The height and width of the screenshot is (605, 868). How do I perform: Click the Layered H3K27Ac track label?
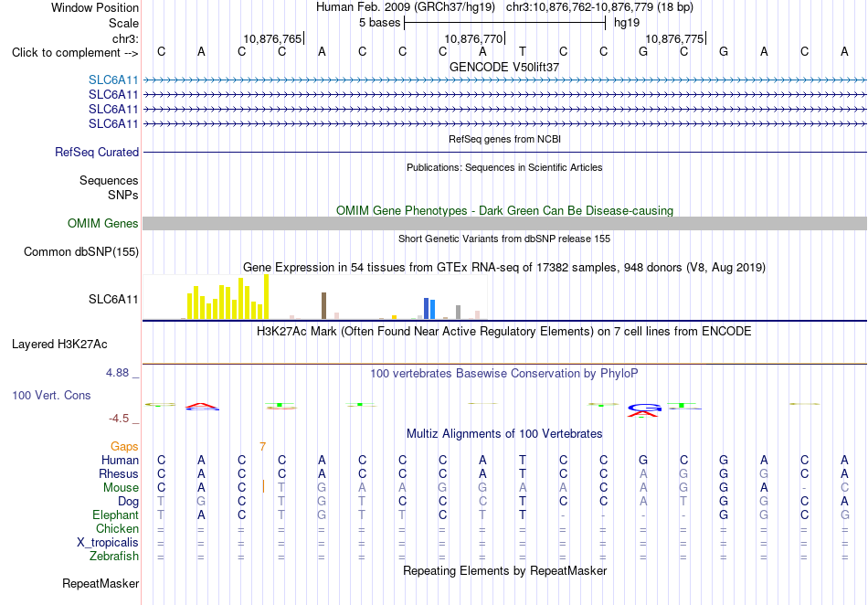59,345
